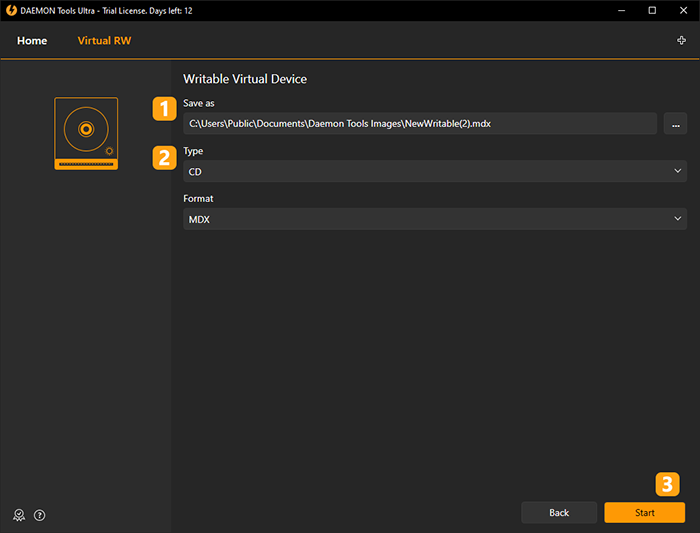Open the license award icon
Viewport: 700px width, 533px height.
[19, 515]
